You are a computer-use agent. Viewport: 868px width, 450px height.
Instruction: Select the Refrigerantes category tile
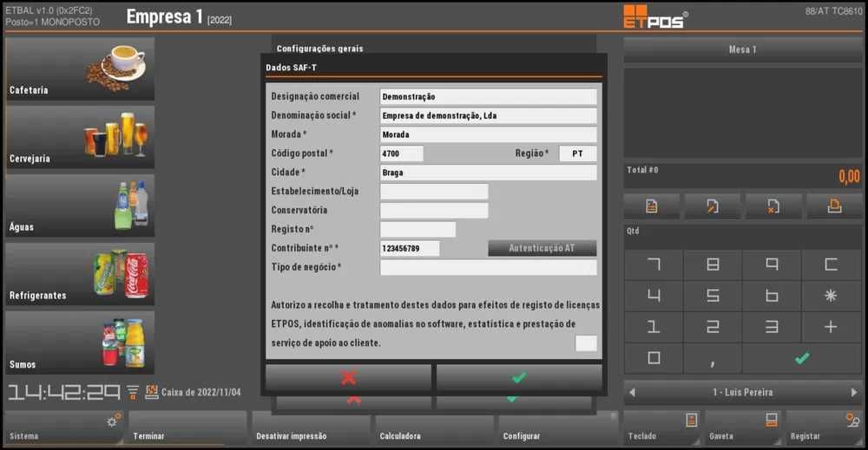pyautogui.click(x=80, y=274)
